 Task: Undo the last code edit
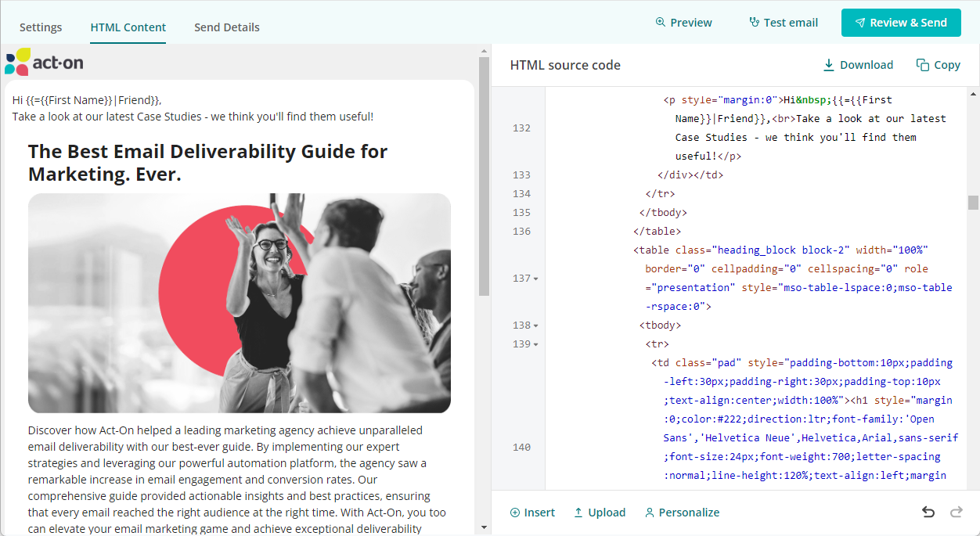point(928,513)
